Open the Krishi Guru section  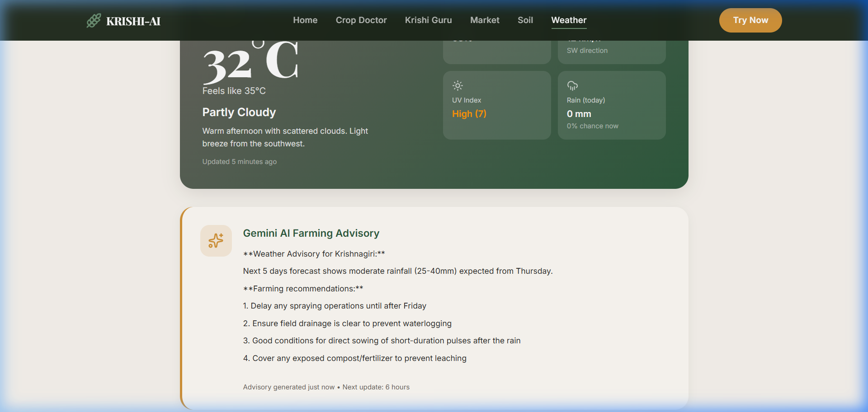[x=429, y=20]
